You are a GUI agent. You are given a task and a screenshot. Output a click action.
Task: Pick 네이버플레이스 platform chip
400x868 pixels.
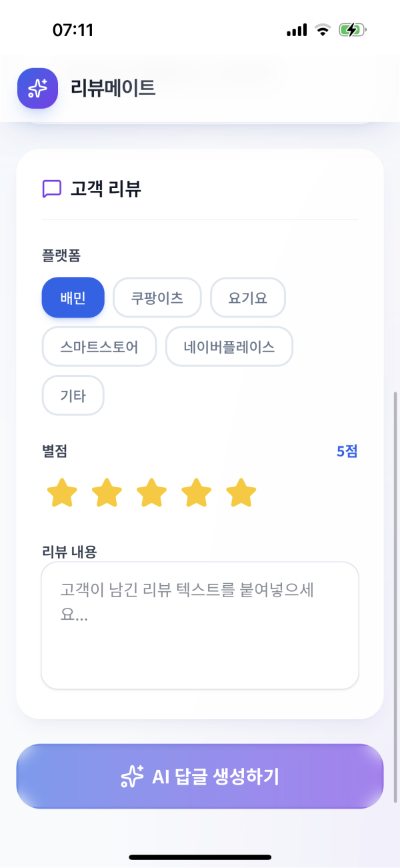[x=229, y=346]
